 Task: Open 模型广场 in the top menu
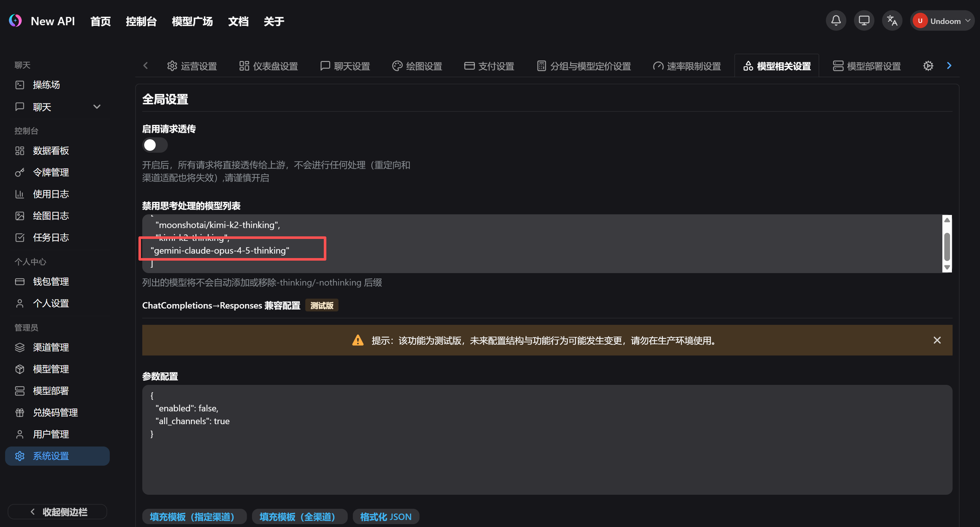point(192,21)
